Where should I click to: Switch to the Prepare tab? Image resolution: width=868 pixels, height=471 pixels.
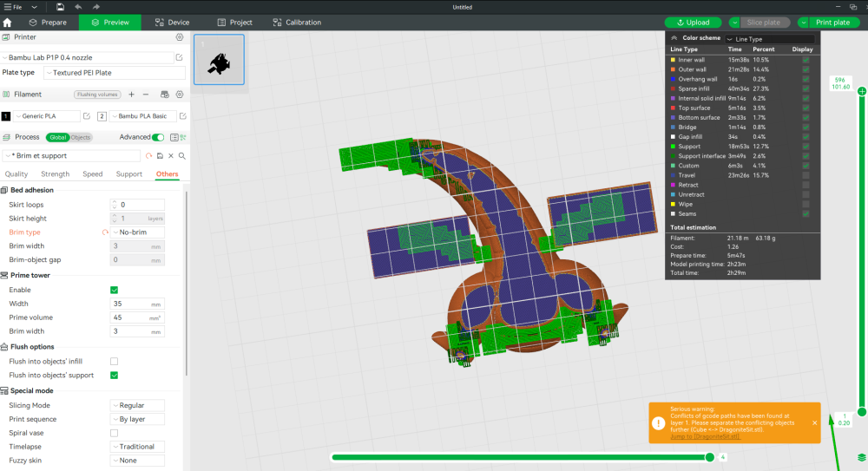[x=48, y=23]
